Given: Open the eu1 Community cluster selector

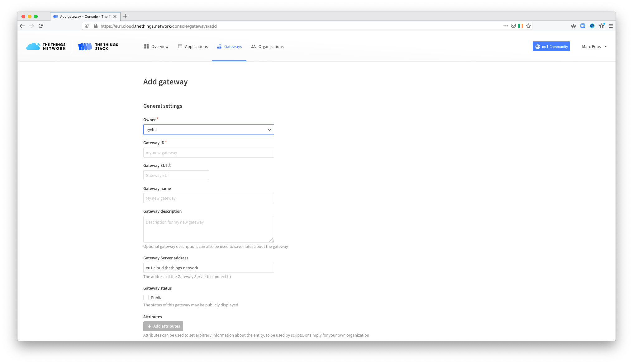Looking at the screenshot, I should (x=551, y=46).
